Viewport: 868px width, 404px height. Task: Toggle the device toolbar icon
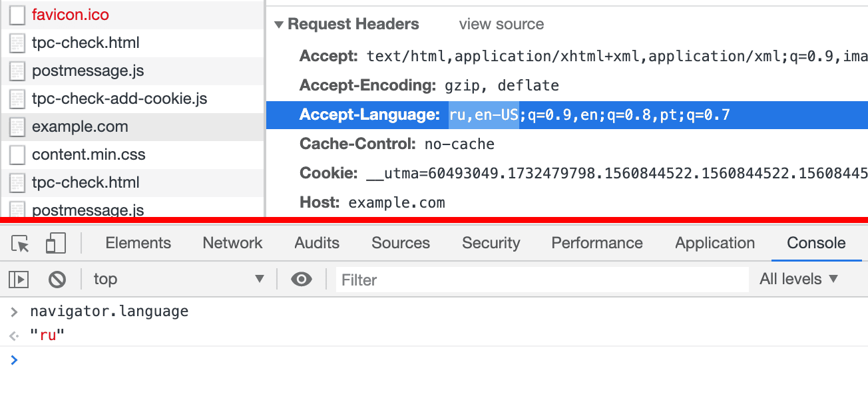point(56,244)
